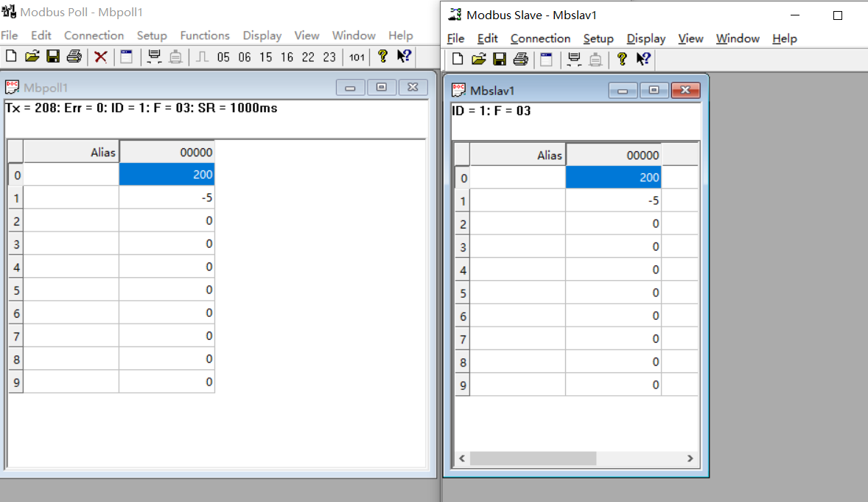Image resolution: width=868 pixels, height=502 pixels.
Task: Click function 06 write single register button
Action: point(245,57)
